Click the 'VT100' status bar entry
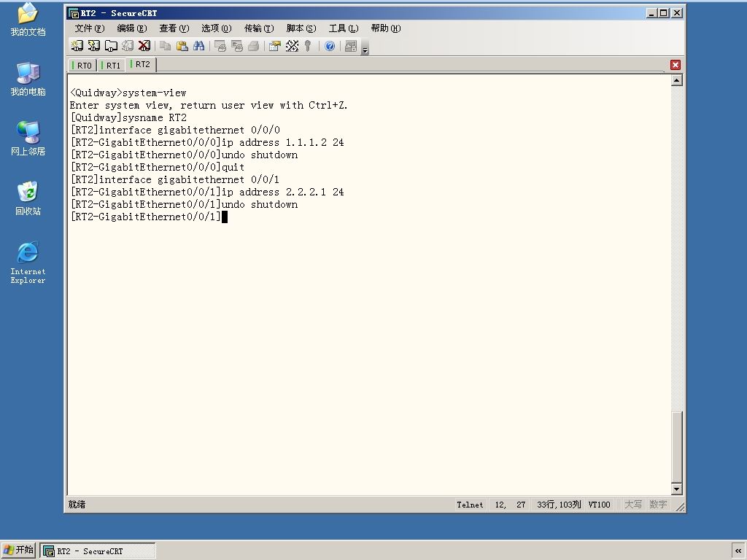The image size is (747, 560). pyautogui.click(x=600, y=505)
